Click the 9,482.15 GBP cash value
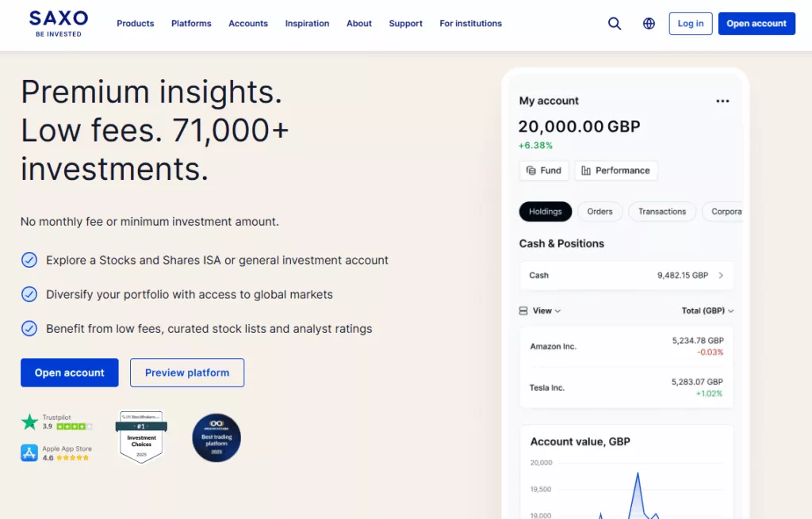This screenshot has width=812, height=519. [683, 275]
